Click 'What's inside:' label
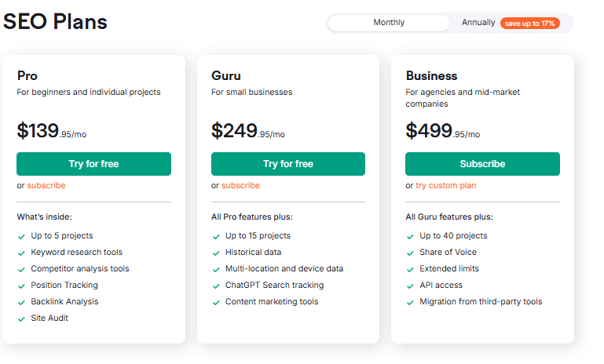This screenshot has height=364, width=604. pyautogui.click(x=44, y=217)
